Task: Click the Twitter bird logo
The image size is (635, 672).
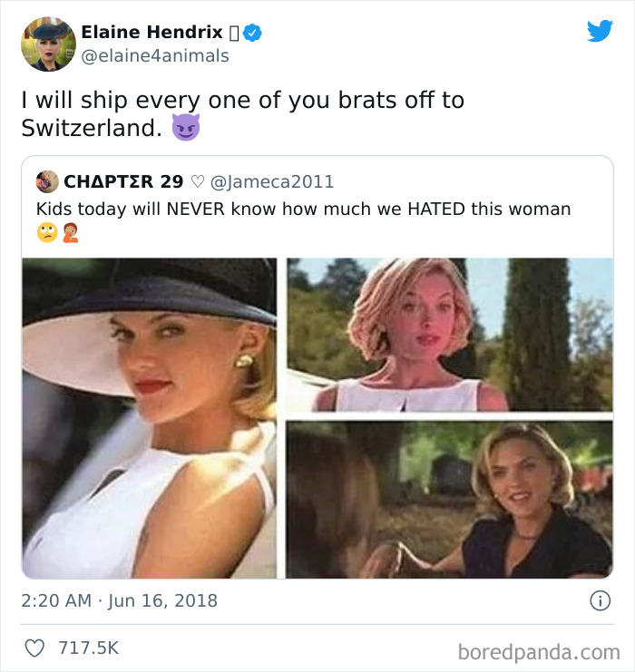Action: 600,31
